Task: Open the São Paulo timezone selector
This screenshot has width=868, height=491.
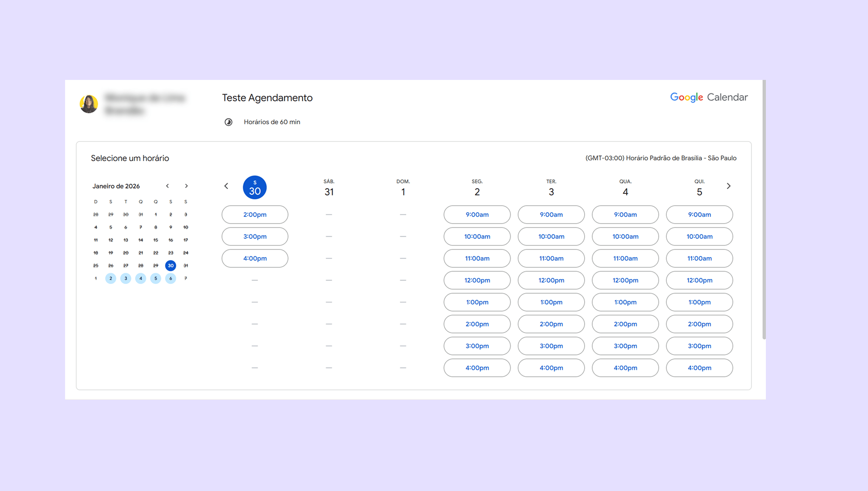Action: point(660,158)
